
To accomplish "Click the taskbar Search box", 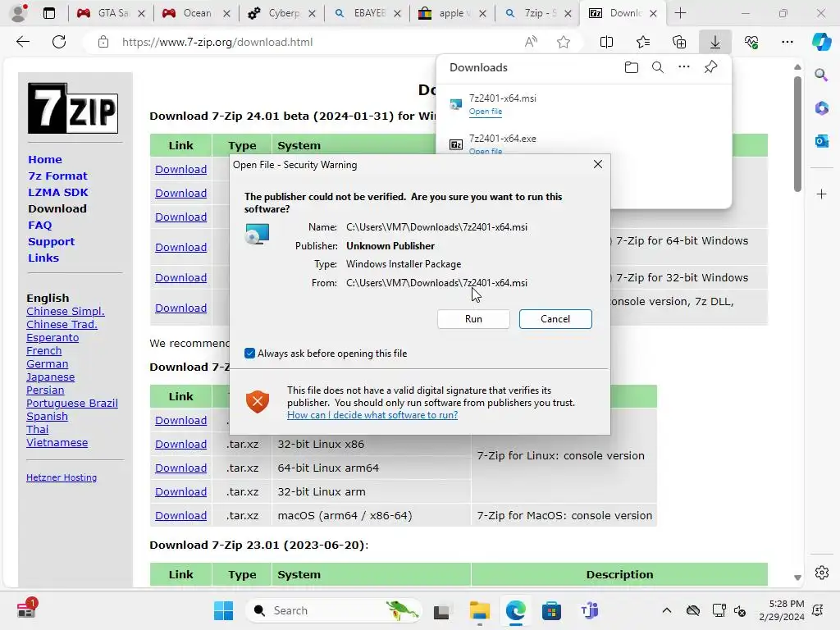I will [x=333, y=610].
